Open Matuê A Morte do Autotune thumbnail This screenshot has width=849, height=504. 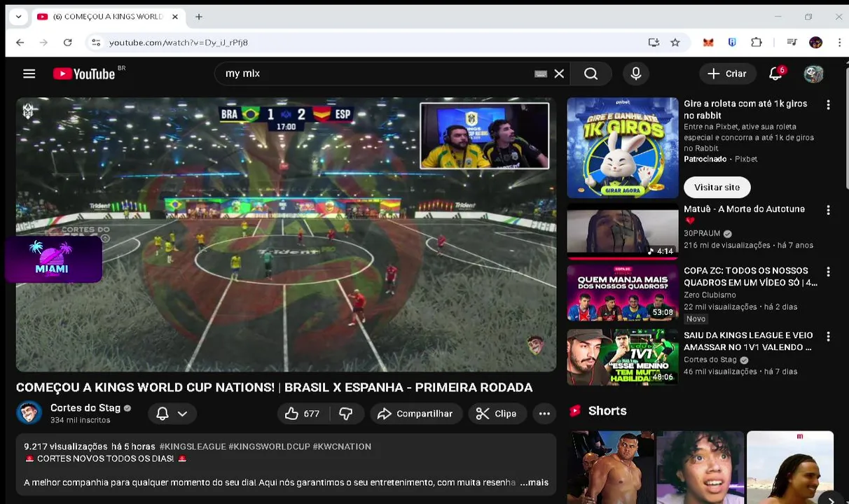pyautogui.click(x=623, y=232)
